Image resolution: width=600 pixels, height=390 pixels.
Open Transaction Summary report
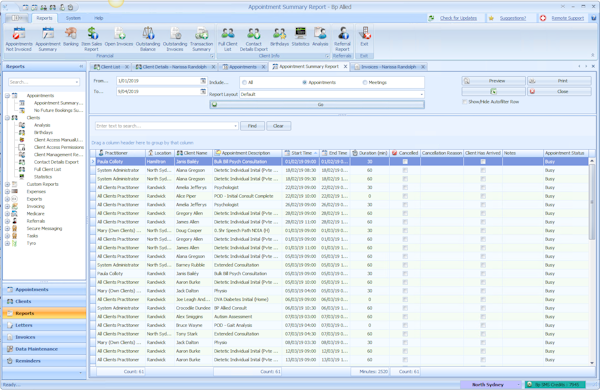pyautogui.click(x=202, y=39)
